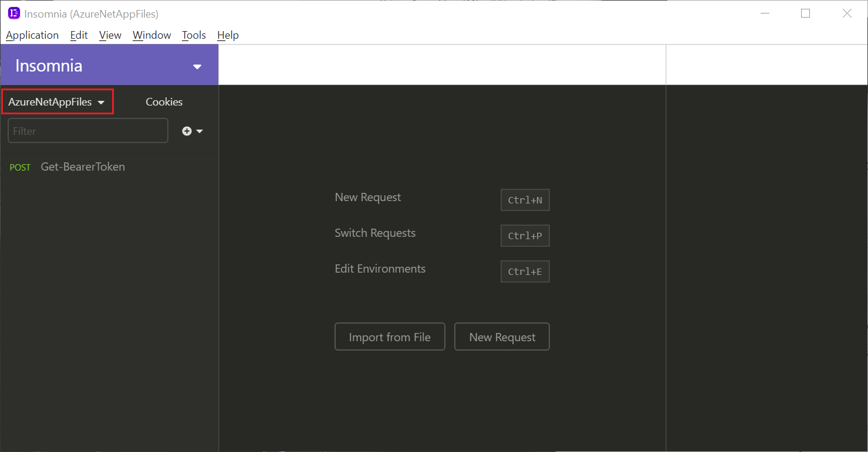The image size is (868, 452).
Task: Click the Ctrl+N shortcut hint
Action: [x=525, y=200]
